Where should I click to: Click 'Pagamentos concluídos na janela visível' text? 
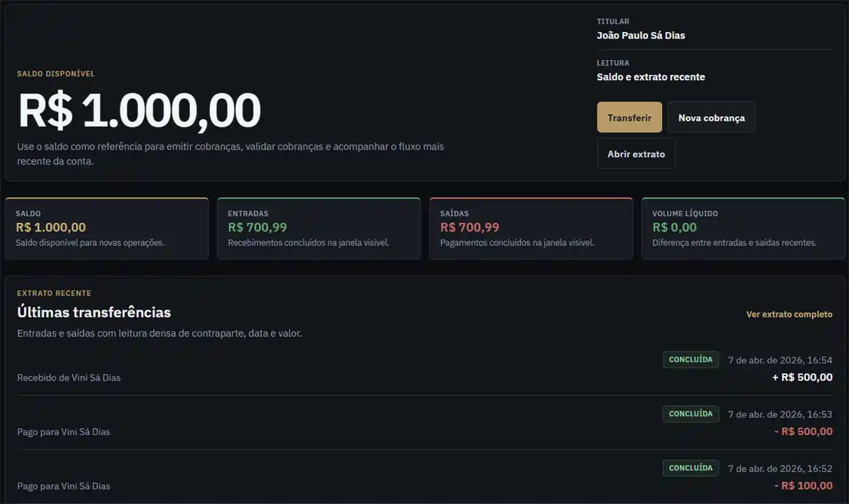517,243
